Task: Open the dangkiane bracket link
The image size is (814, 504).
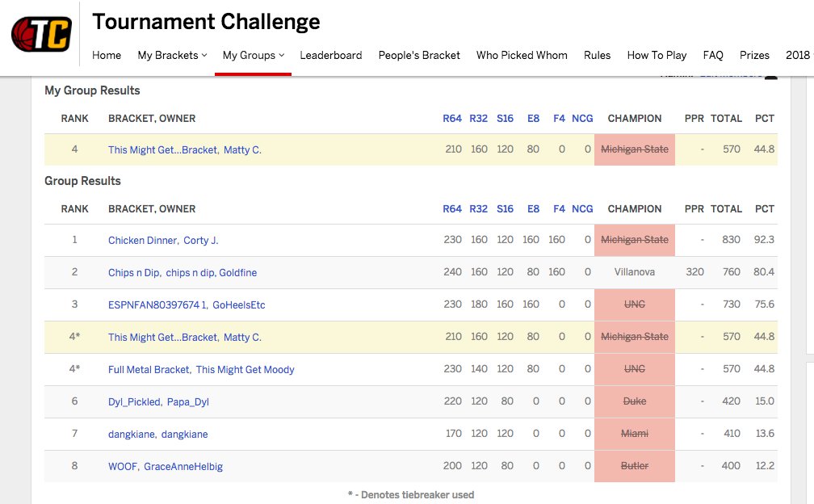Action: click(x=132, y=434)
